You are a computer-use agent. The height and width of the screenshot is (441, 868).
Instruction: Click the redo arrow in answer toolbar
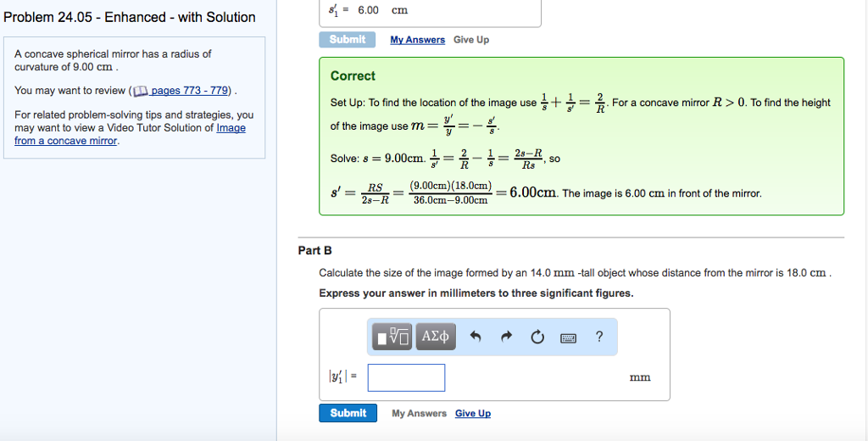506,337
